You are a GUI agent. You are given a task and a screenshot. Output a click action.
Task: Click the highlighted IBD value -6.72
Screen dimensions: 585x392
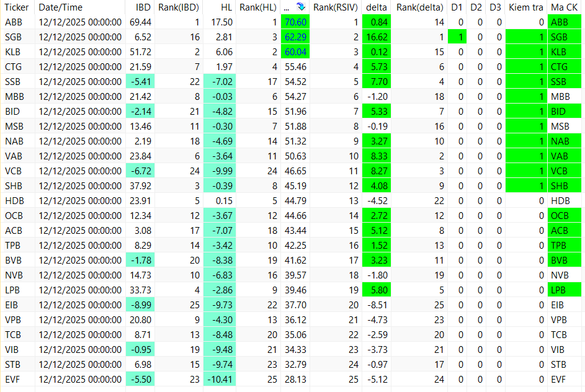pyautogui.click(x=140, y=171)
